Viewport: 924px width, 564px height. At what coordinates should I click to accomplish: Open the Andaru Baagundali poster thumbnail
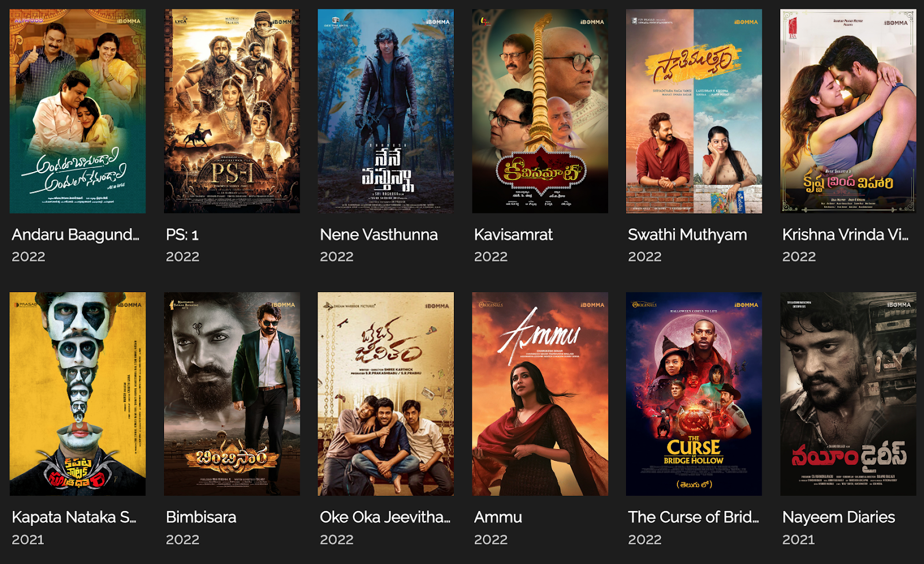[x=77, y=111]
